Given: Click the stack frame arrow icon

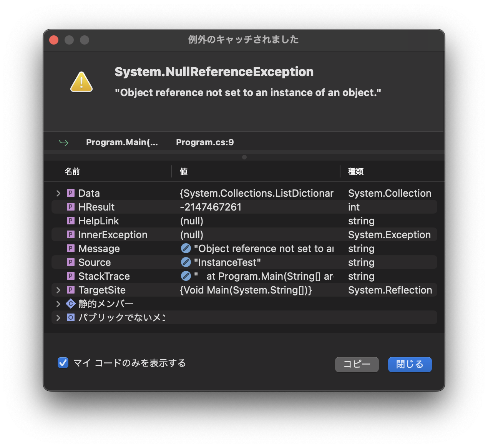Looking at the screenshot, I should point(64,142).
